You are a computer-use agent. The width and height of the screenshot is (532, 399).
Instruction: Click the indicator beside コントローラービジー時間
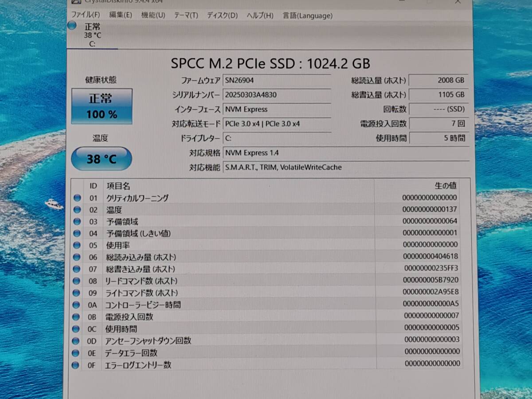click(x=77, y=305)
